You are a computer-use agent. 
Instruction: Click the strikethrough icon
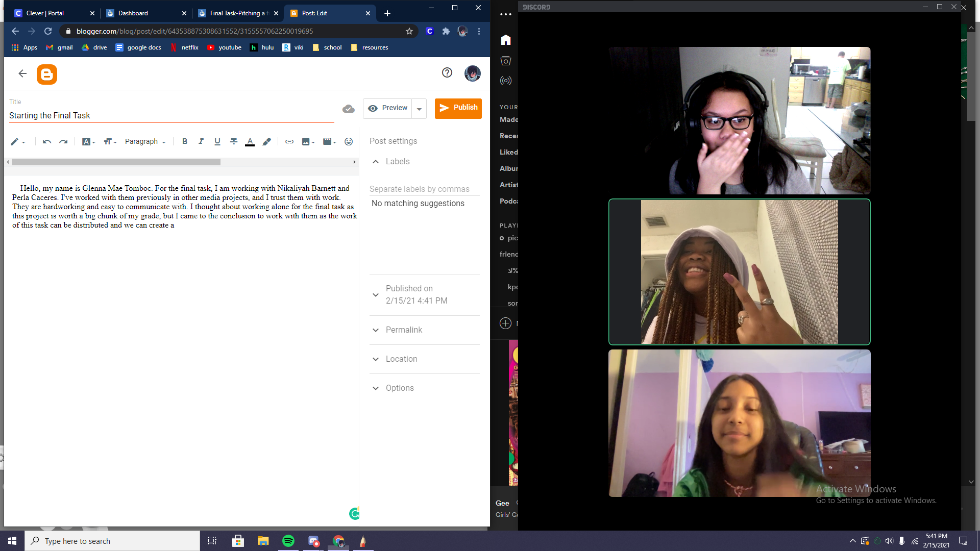coord(234,141)
